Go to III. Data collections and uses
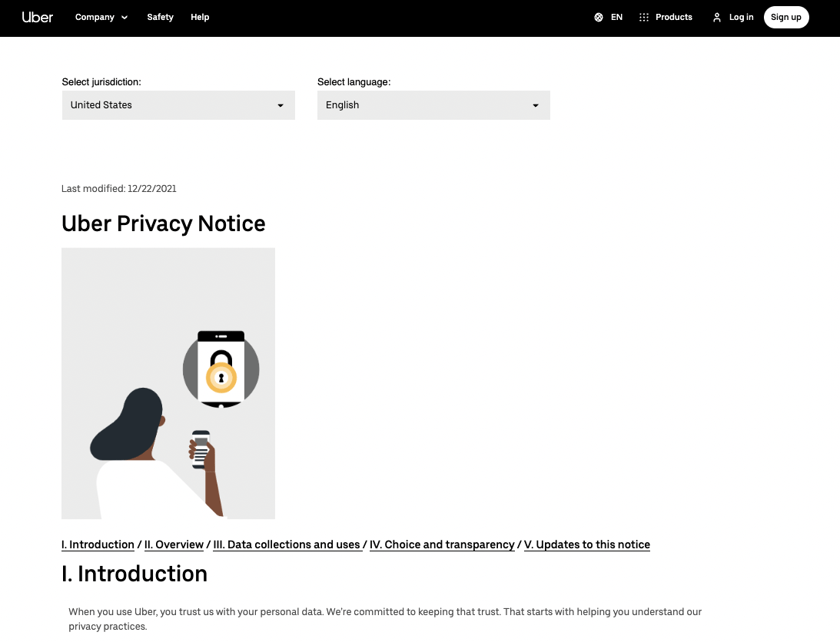This screenshot has height=642, width=840. tap(287, 544)
